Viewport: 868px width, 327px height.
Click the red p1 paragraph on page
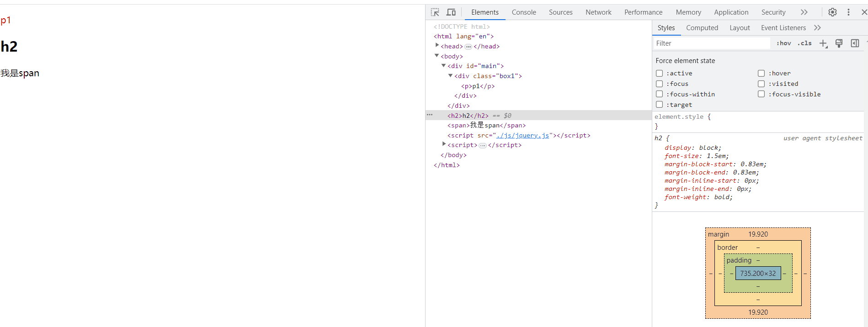click(x=5, y=20)
